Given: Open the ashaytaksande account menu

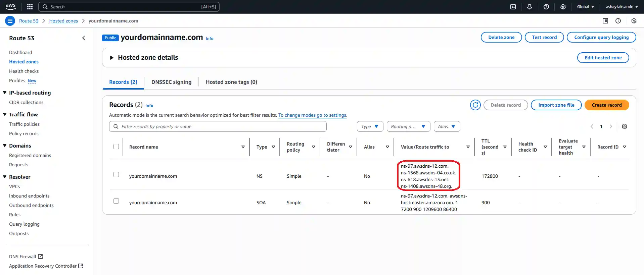Looking at the screenshot, I should click(622, 7).
